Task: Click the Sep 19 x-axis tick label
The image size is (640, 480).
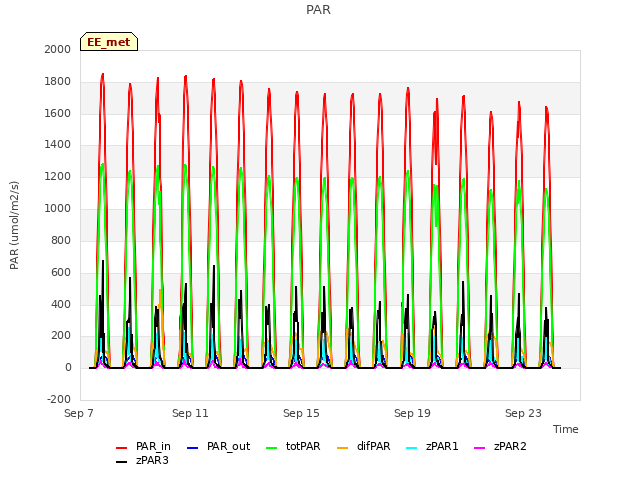Action: point(412,413)
